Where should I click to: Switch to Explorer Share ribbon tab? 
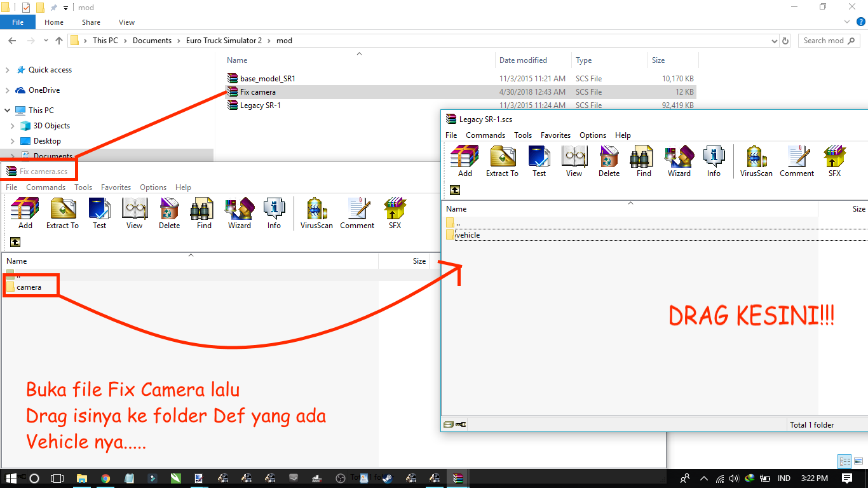click(91, 22)
